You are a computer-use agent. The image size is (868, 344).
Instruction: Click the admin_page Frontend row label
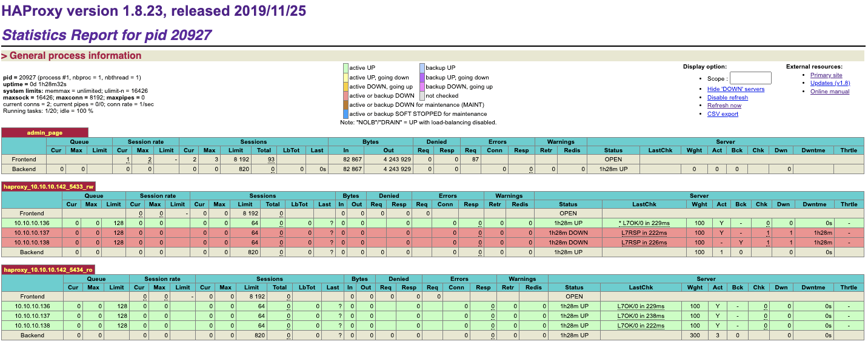click(24, 159)
